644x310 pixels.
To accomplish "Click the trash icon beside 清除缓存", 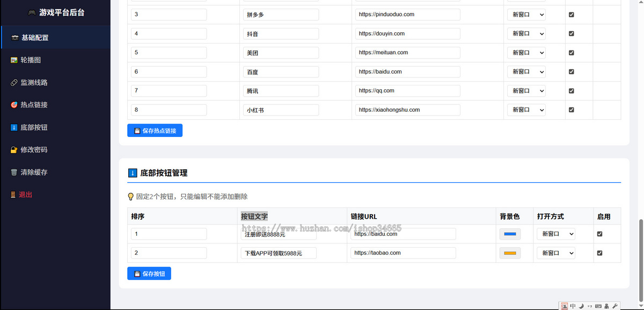I will [x=14, y=172].
